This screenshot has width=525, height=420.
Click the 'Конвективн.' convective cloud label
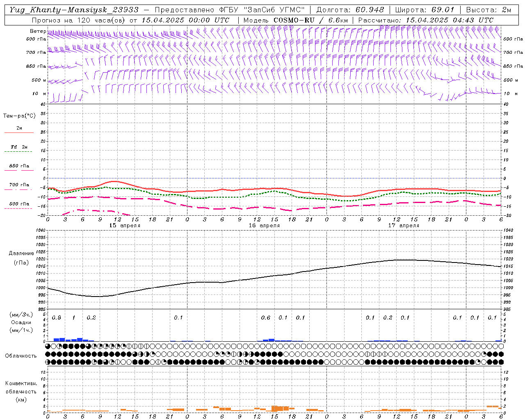21,383
